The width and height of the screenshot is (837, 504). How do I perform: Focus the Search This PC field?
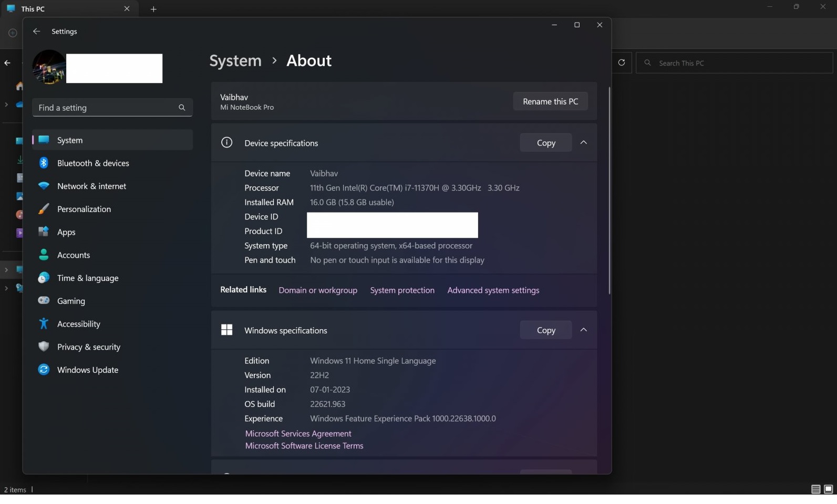[x=734, y=63]
